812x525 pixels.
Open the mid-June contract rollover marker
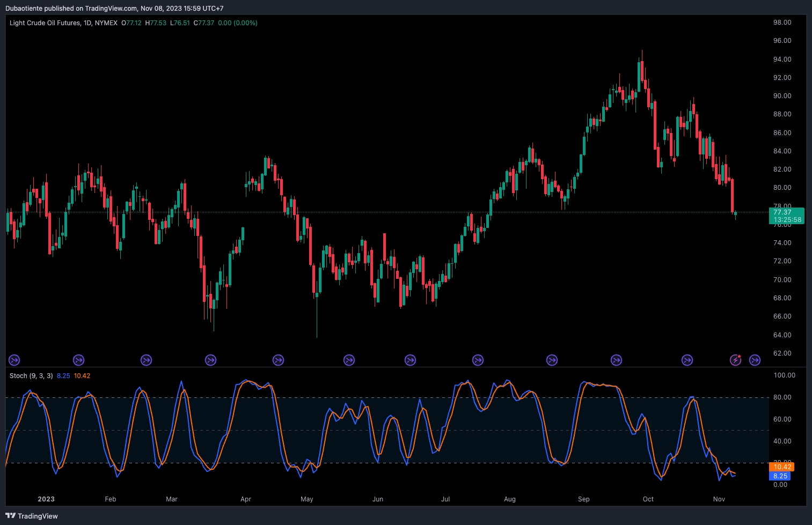coord(410,360)
